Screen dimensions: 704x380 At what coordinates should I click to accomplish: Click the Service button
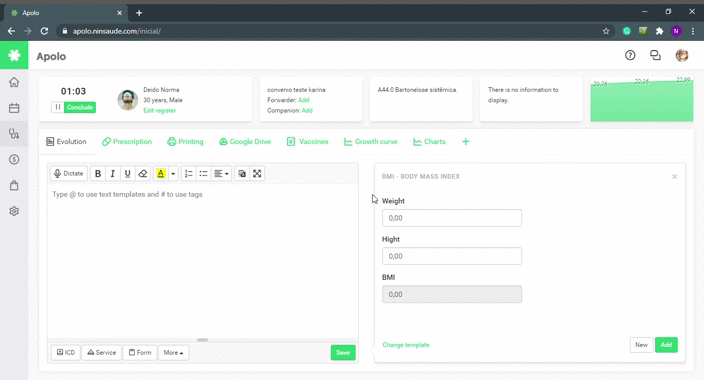[x=101, y=353]
